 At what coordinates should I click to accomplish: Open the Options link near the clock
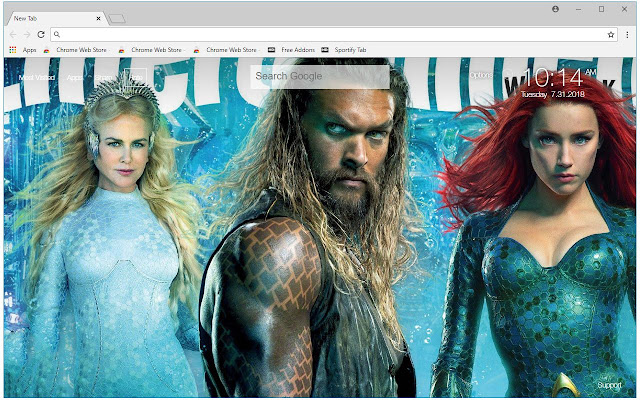pos(481,75)
